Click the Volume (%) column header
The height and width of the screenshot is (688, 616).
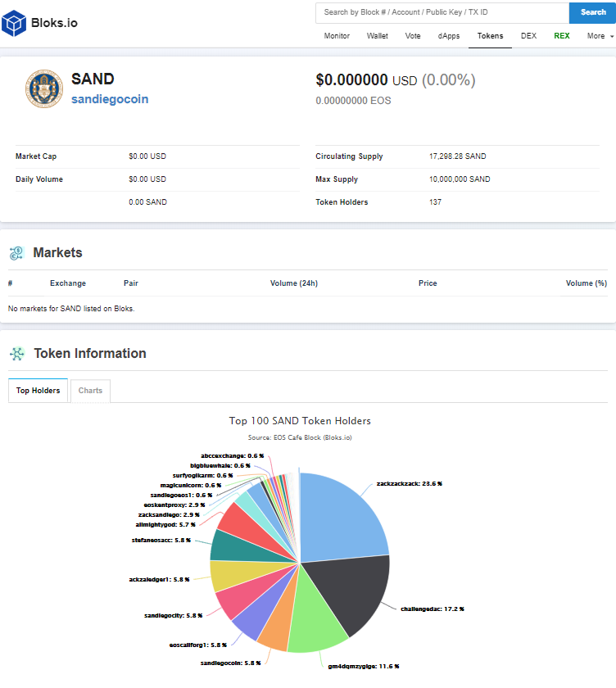[x=587, y=283]
